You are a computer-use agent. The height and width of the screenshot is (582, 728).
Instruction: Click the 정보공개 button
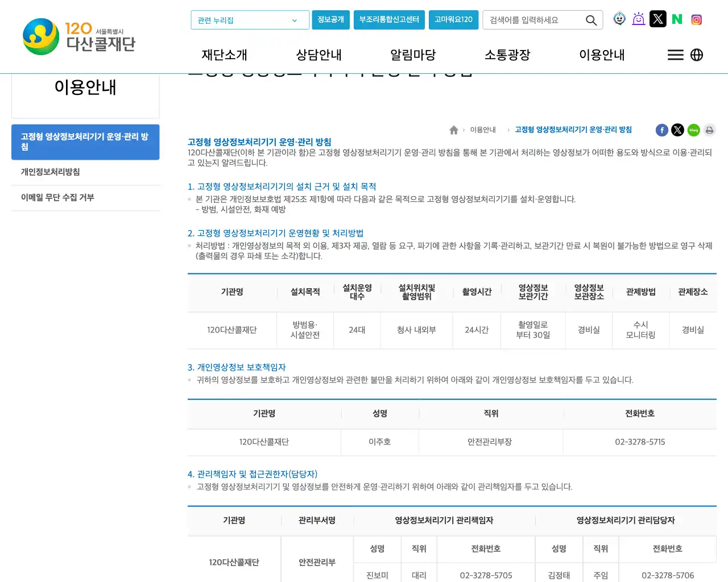[330, 20]
